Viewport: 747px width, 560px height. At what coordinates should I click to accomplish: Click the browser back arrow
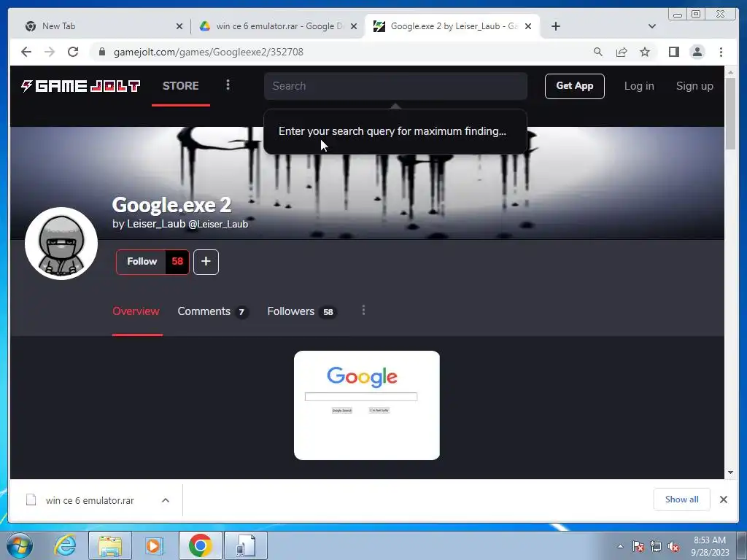tap(26, 52)
